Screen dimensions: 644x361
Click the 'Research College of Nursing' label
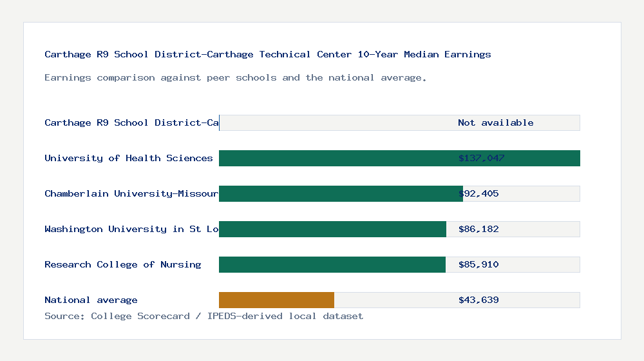coord(123,264)
